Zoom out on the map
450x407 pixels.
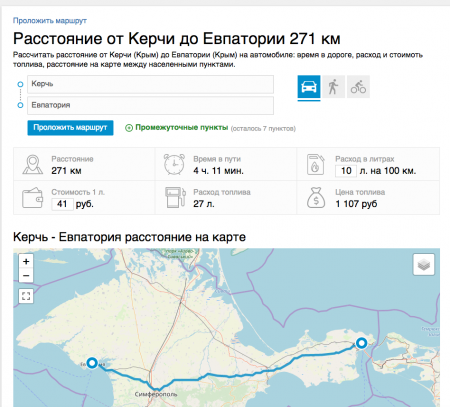click(x=26, y=276)
